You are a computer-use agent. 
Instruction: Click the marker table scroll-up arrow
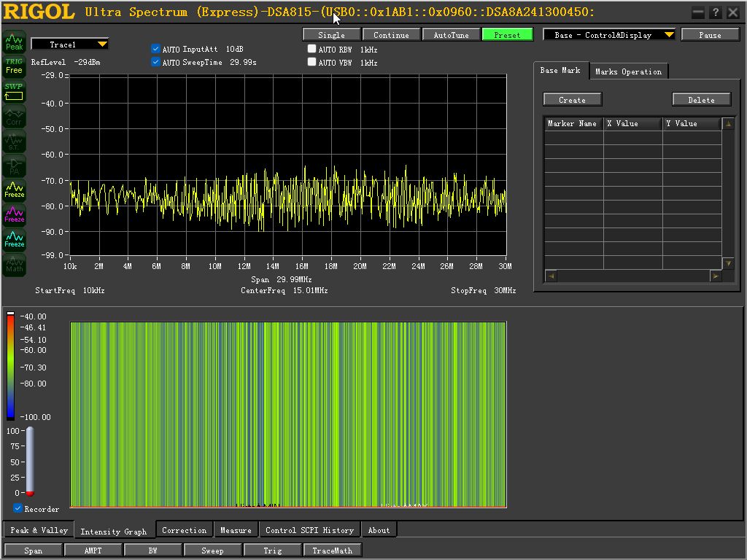729,124
